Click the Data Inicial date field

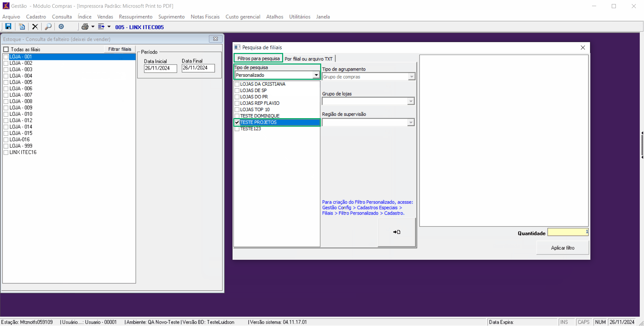coord(161,68)
